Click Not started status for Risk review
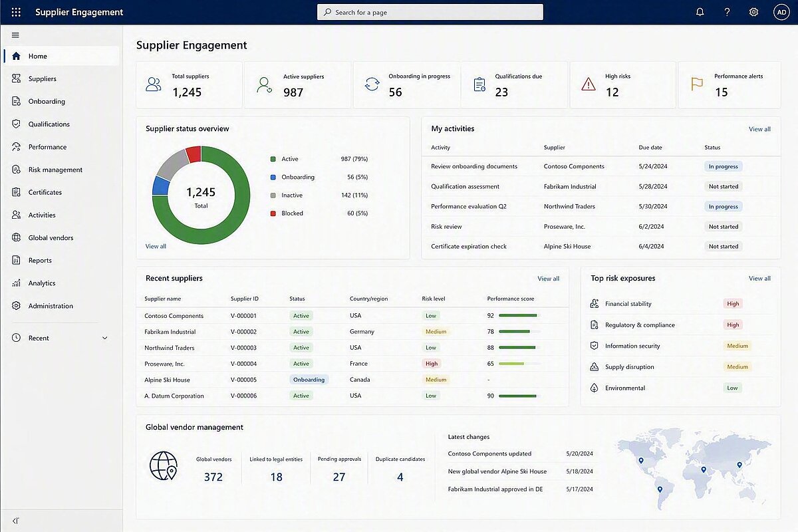 click(724, 227)
